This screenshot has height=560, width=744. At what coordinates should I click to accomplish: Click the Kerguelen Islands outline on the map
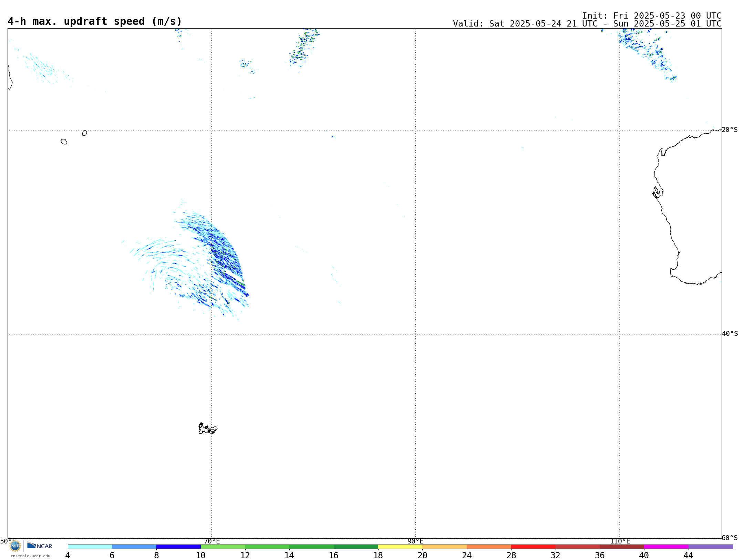coord(208,428)
